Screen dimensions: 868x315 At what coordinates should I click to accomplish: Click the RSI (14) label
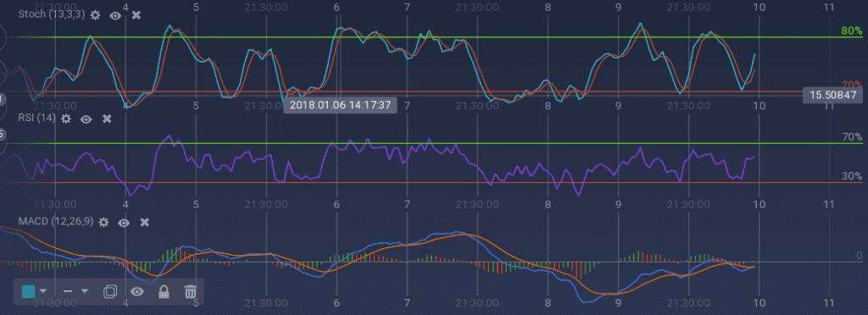[37, 118]
